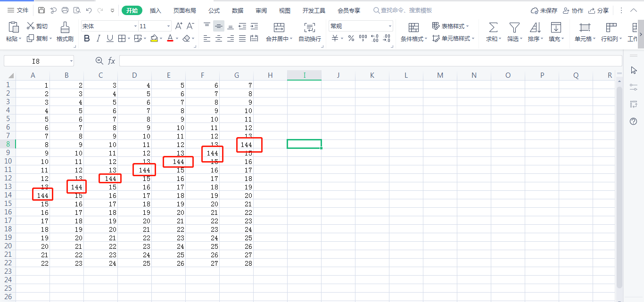Open the Insert (插入) tab

[155, 10]
